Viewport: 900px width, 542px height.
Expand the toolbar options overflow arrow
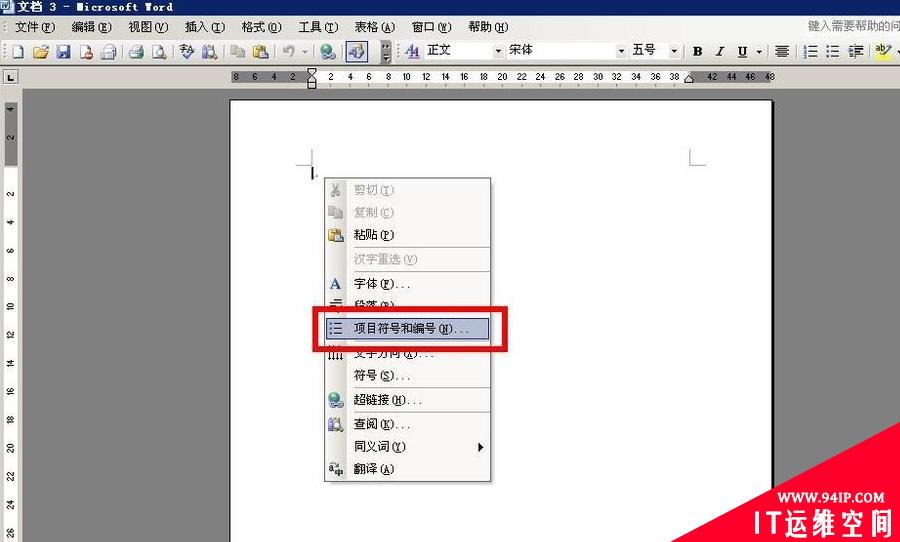click(x=386, y=52)
